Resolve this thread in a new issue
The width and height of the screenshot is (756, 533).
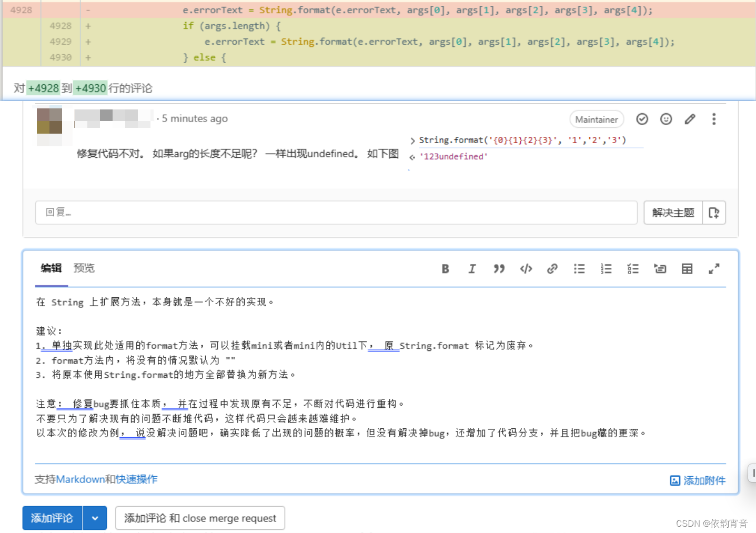[714, 213]
